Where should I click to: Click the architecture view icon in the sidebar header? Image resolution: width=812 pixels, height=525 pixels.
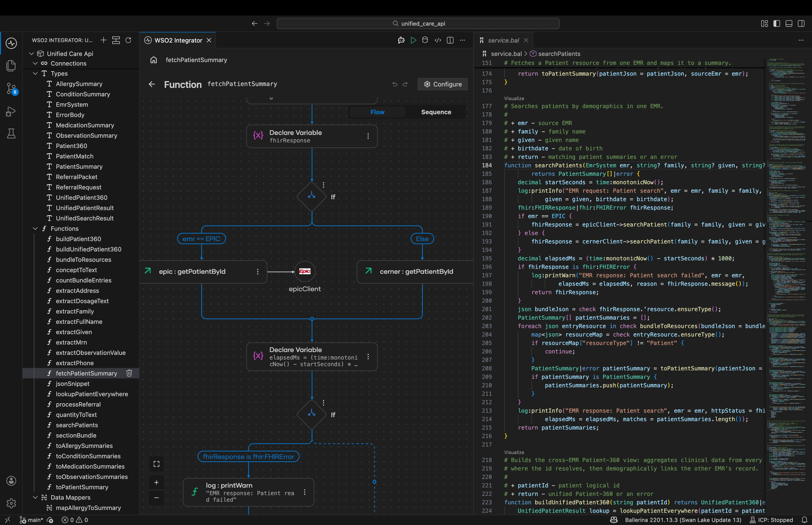coord(116,40)
